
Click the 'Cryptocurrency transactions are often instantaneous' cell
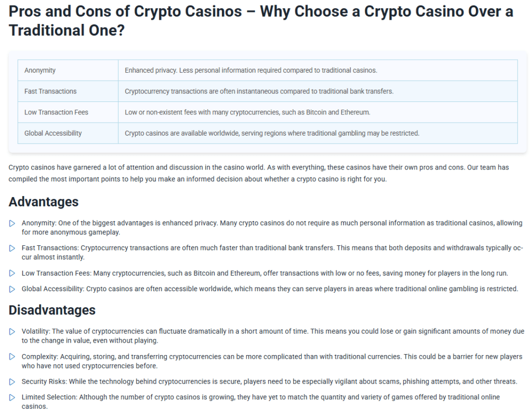point(259,92)
